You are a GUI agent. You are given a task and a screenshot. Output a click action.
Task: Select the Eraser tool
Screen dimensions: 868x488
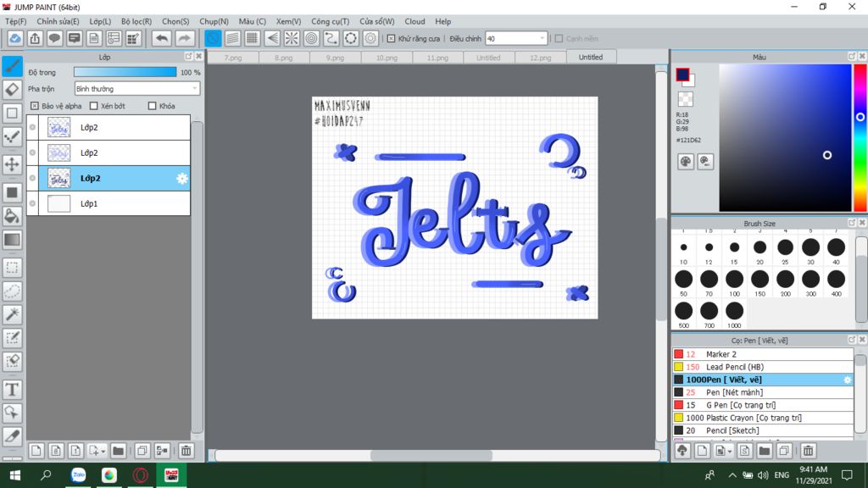coord(12,90)
